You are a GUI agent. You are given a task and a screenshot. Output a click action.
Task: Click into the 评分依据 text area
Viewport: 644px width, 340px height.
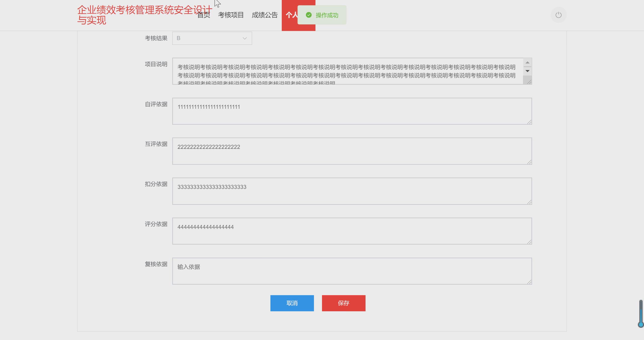click(x=352, y=231)
